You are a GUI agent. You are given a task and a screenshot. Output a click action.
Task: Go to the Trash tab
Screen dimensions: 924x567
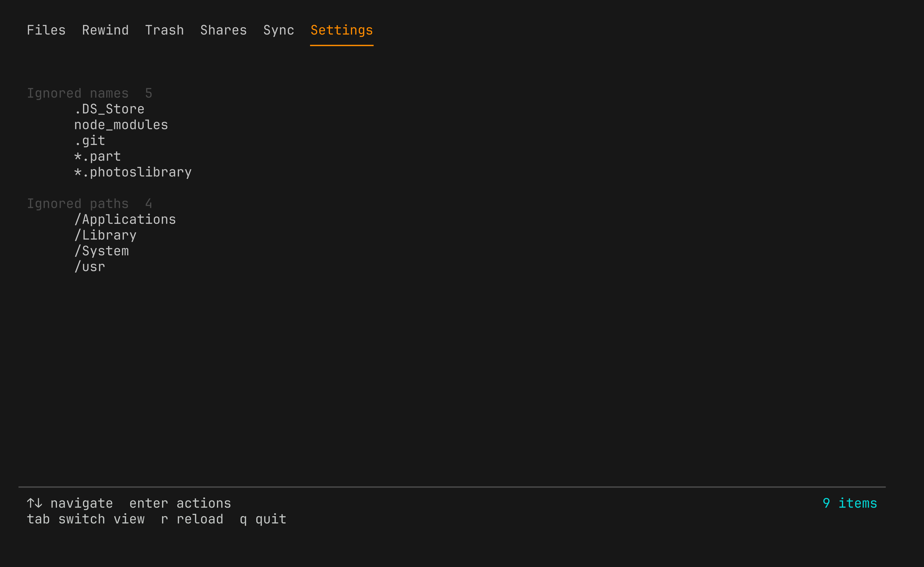tap(165, 30)
